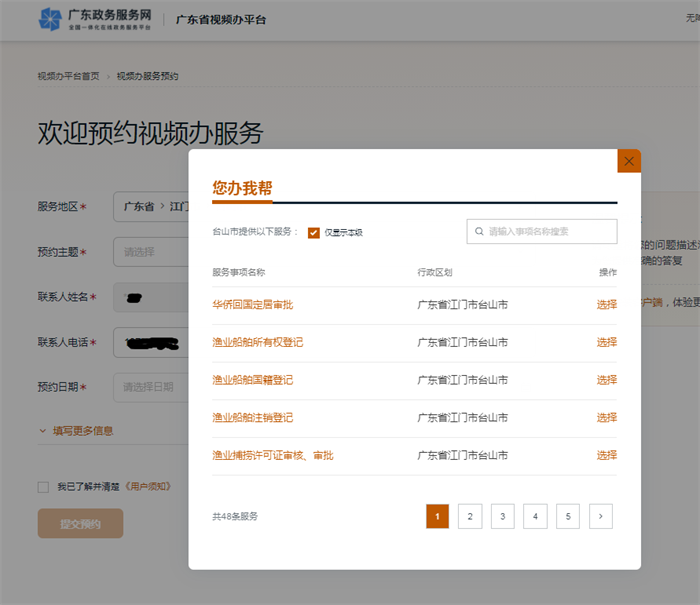The height and width of the screenshot is (605, 700).
Task: Open 渔业船舶所有权登记 service name
Action: [257, 343]
